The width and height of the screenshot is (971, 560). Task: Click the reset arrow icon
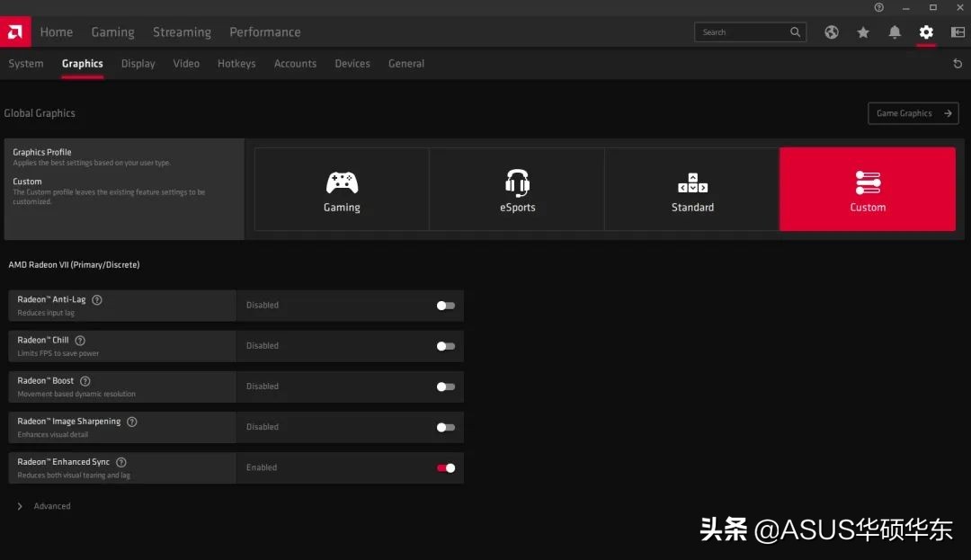(x=958, y=64)
